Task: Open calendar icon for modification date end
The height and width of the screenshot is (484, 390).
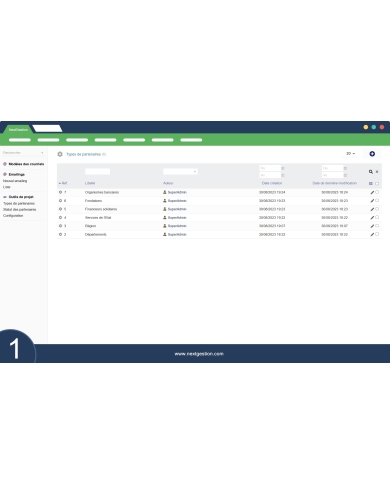Action: (345, 175)
